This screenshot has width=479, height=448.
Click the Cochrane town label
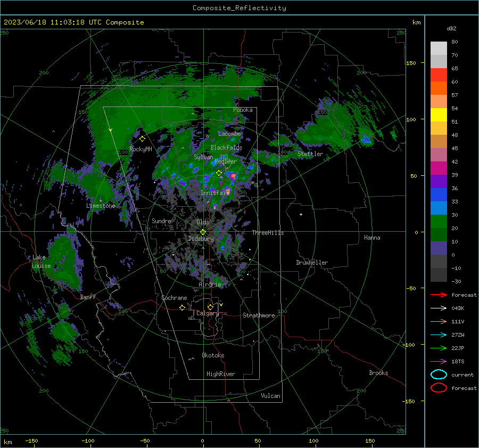click(174, 298)
